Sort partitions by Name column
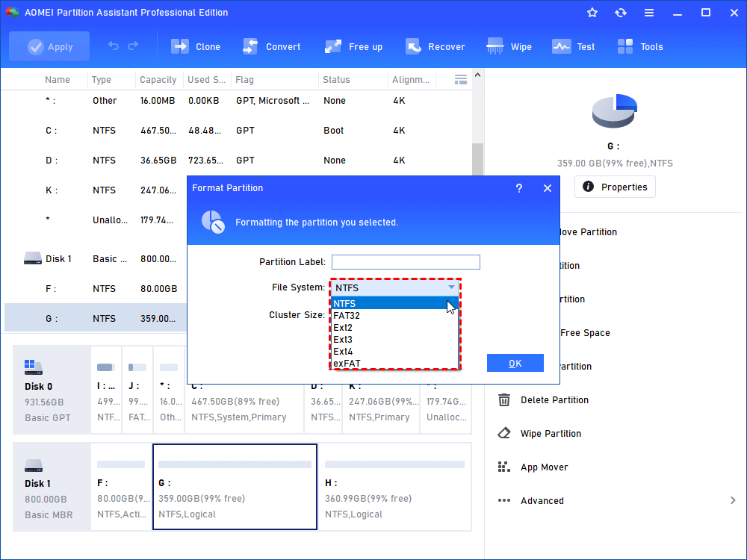The height and width of the screenshot is (560, 747). pos(58,80)
